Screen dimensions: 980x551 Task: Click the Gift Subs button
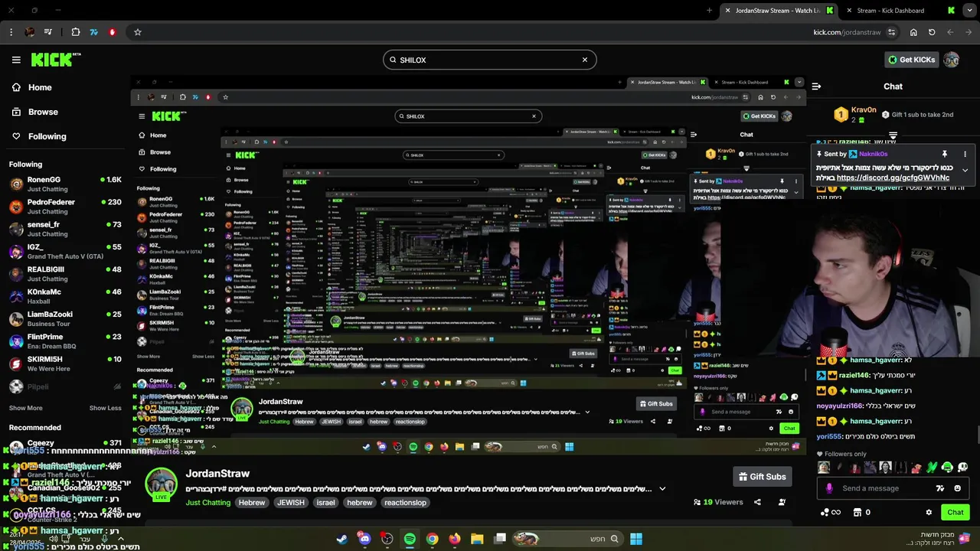762,477
